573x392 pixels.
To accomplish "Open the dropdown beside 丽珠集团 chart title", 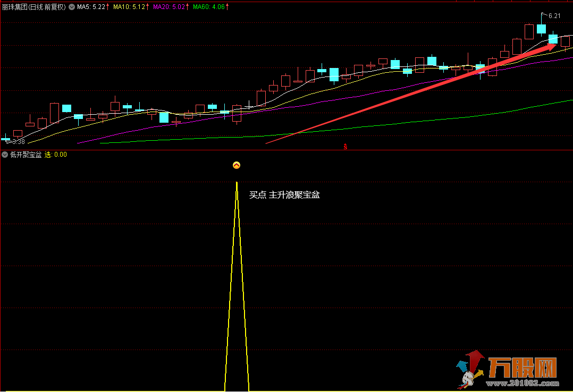I will pos(72,7).
